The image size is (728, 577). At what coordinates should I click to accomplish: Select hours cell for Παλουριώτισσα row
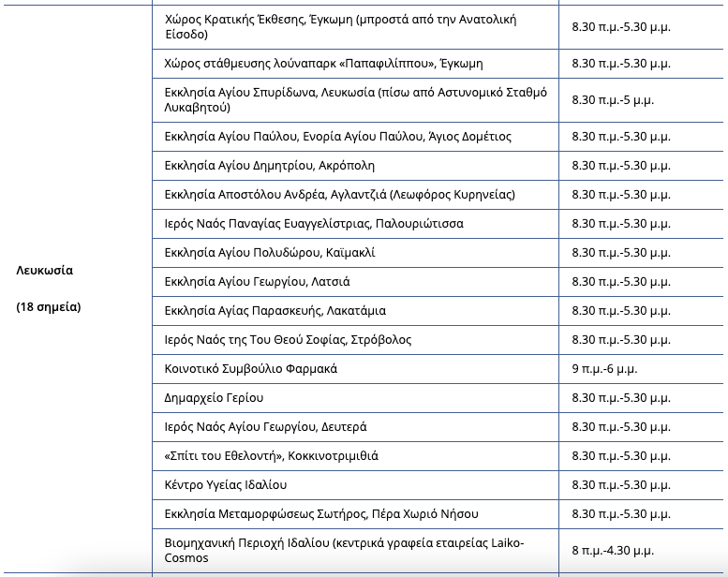pyautogui.click(x=641, y=224)
